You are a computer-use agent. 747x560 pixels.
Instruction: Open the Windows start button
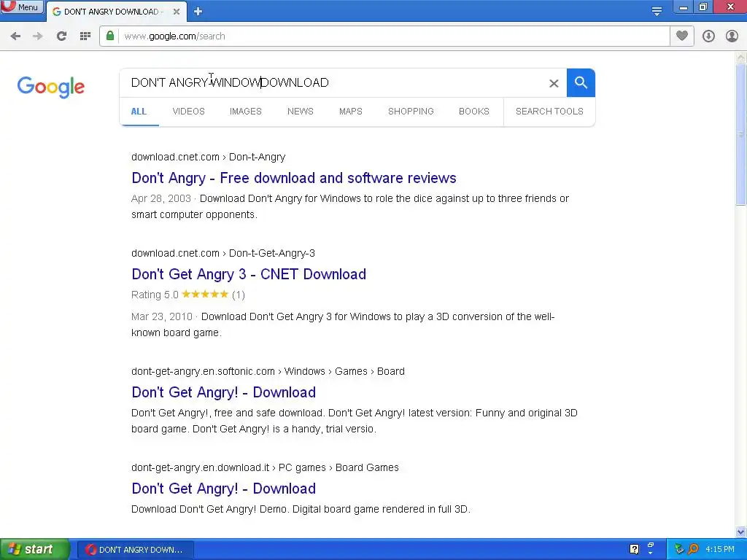[34, 550]
